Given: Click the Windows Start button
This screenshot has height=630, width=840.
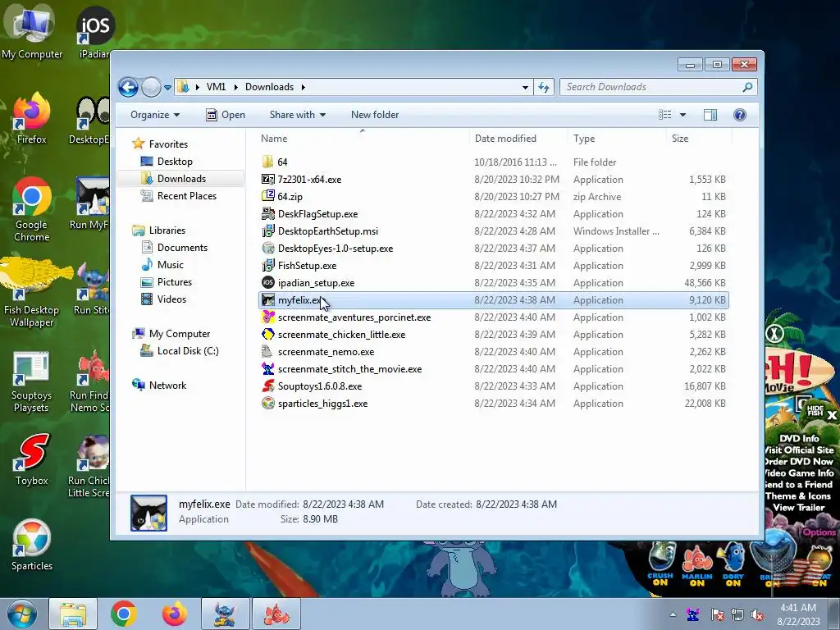Looking at the screenshot, I should click(x=22, y=614).
